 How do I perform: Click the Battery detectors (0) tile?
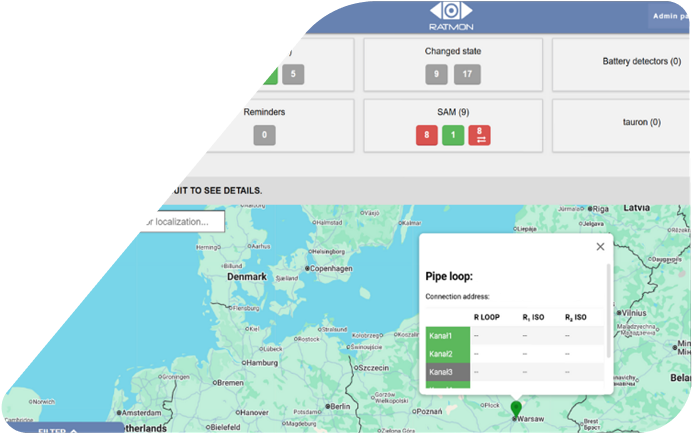click(620, 62)
